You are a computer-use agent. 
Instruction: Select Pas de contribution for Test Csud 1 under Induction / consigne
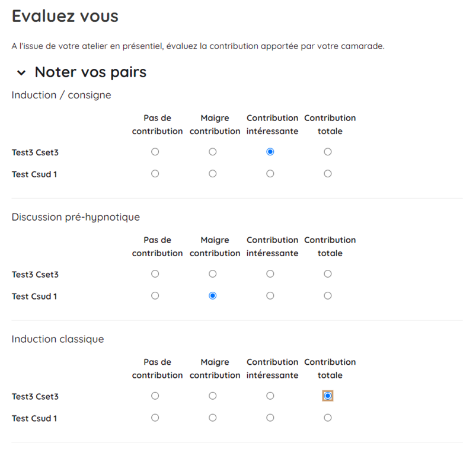155,174
